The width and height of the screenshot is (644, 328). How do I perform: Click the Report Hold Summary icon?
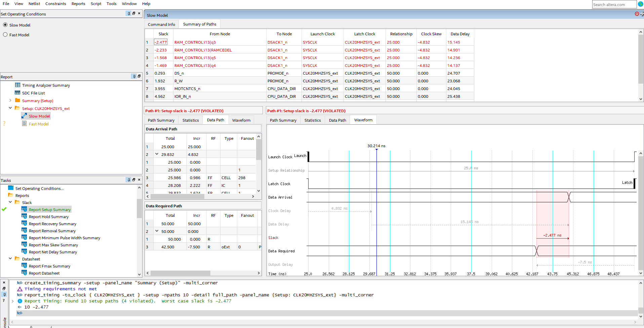[24, 216]
